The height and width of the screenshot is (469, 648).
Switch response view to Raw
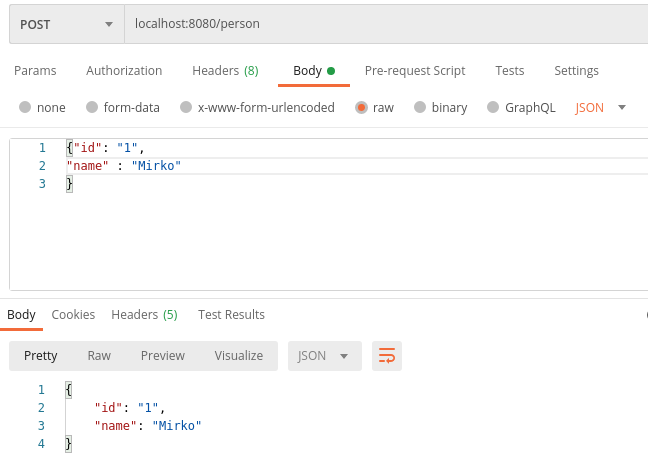[x=99, y=356]
